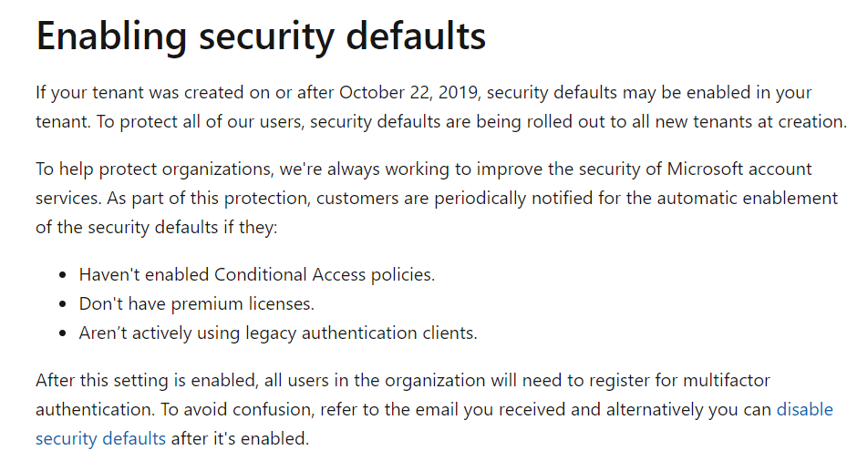Click the bullet dot before "Aren't actively using"
This screenshot has height=461, width=868.
click(63, 333)
